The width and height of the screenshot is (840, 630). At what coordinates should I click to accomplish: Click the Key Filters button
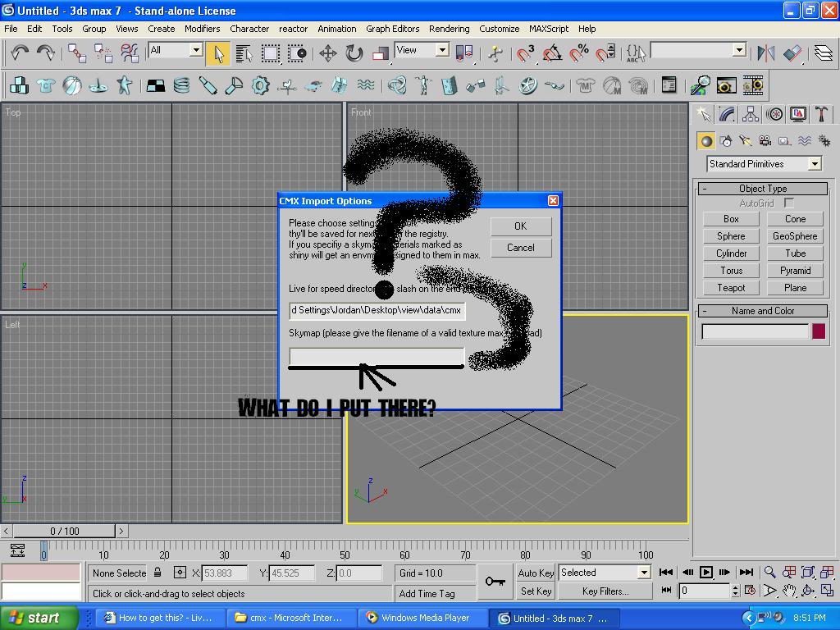pyautogui.click(x=605, y=591)
